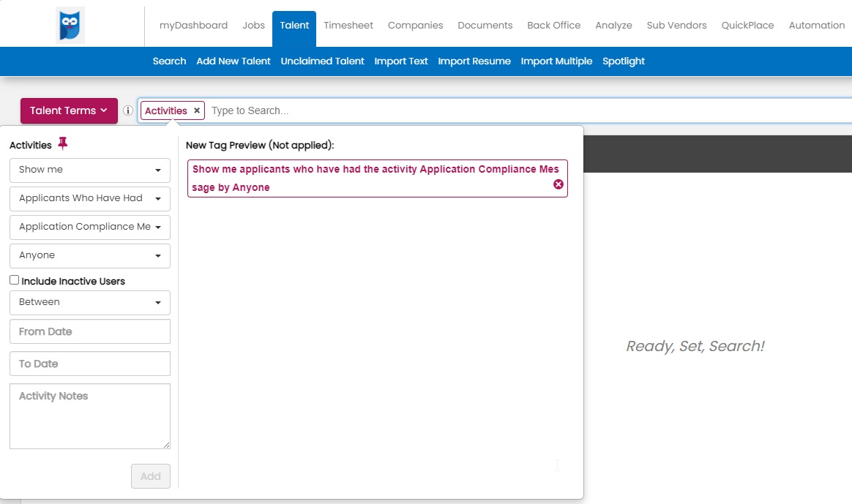Image resolution: width=852 pixels, height=504 pixels.
Task: Remove the Activities tag with its x
Action: 197,110
